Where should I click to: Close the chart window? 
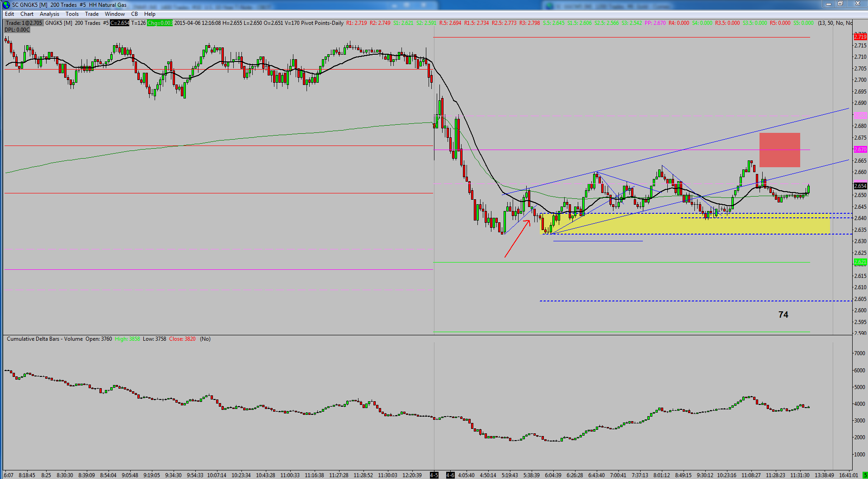click(x=857, y=4)
